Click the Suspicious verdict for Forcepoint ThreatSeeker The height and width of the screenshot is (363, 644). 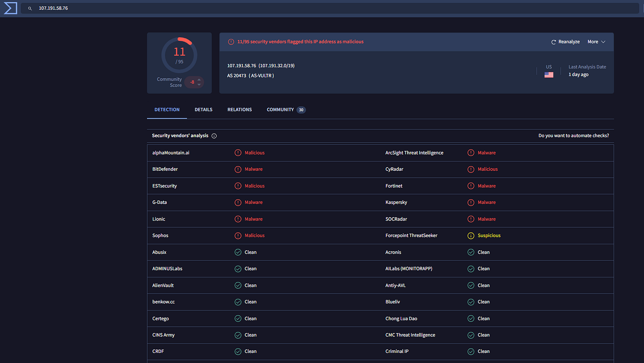click(x=489, y=236)
